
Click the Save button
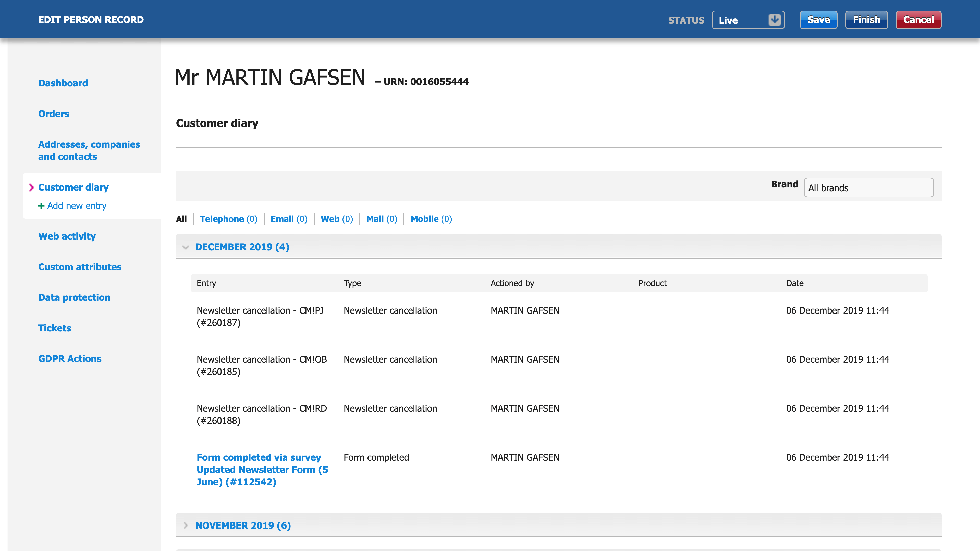(818, 20)
